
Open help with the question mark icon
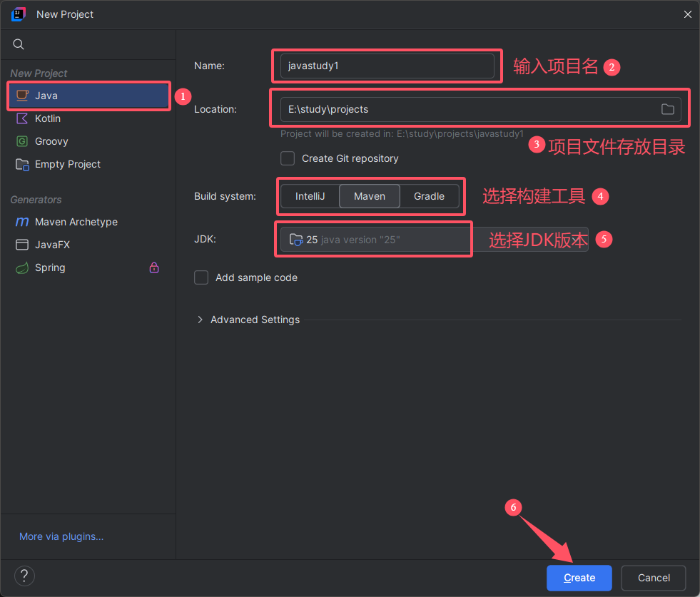tap(24, 576)
